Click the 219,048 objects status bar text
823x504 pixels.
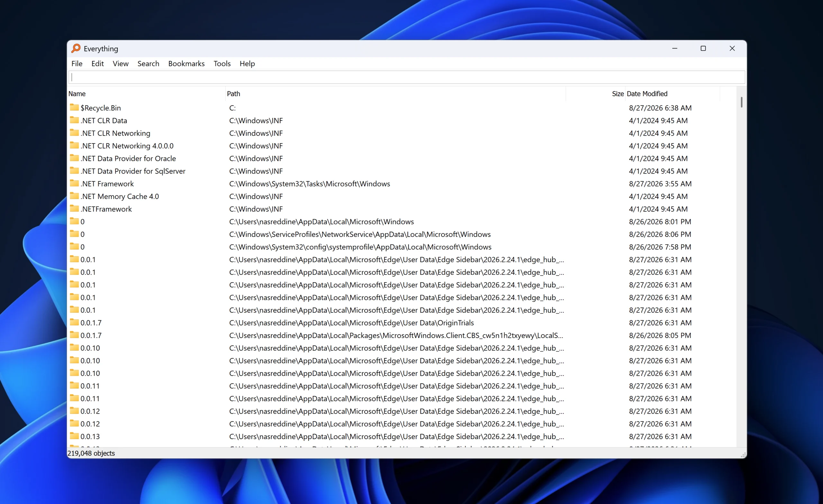[x=91, y=453]
